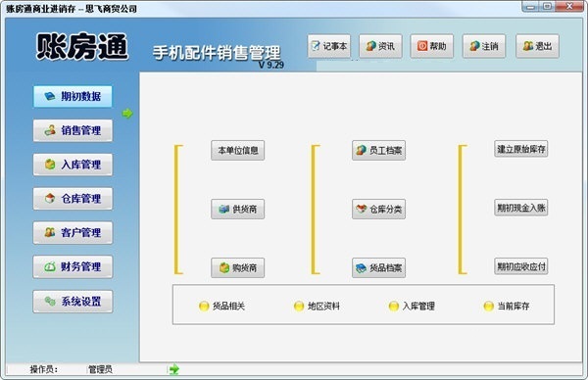
Task: Click the red icon on 帮助
Action: point(422,46)
